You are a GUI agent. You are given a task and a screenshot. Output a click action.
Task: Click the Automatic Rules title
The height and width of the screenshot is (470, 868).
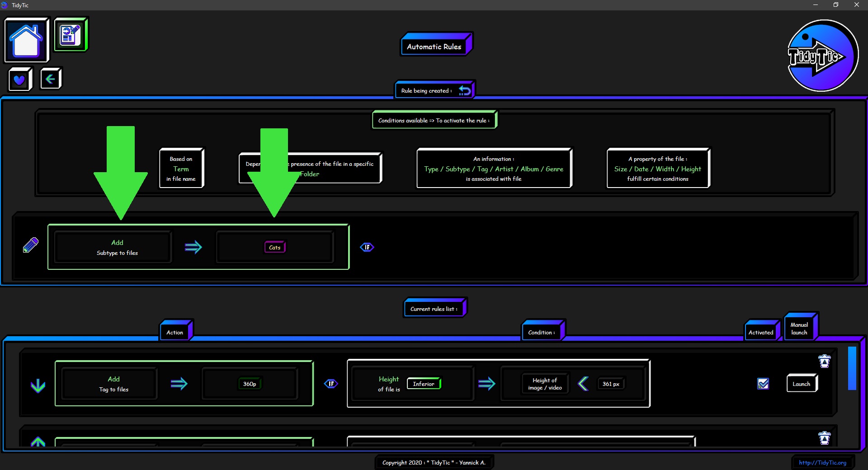pos(435,45)
